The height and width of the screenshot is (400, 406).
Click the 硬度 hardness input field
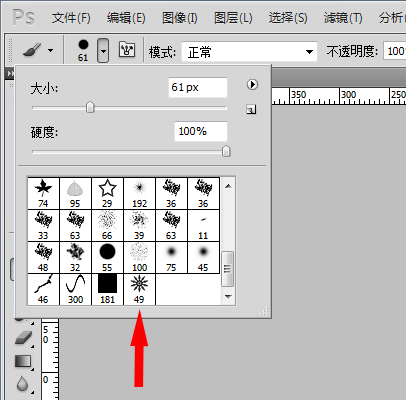[201, 131]
